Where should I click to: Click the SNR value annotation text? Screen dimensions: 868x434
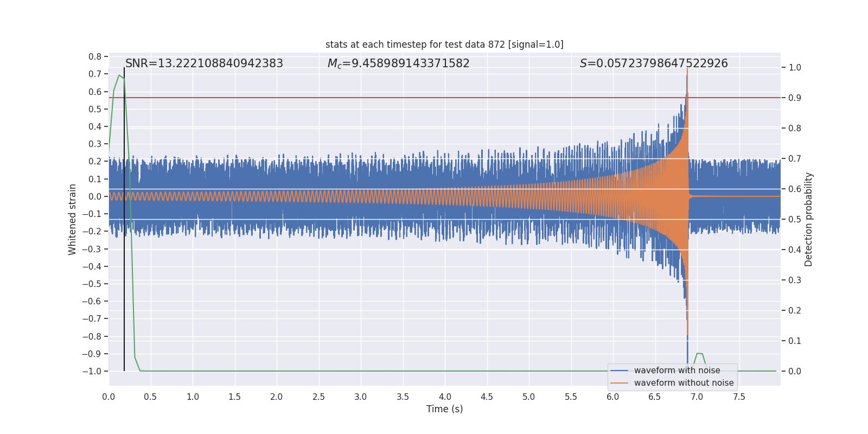pos(204,63)
